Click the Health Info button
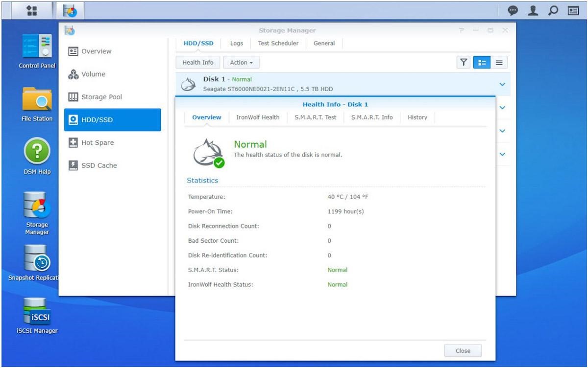The image size is (588, 368). click(198, 62)
